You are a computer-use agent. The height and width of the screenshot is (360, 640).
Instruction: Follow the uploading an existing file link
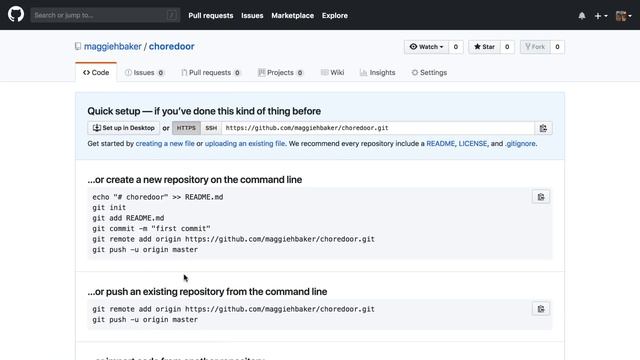point(245,144)
